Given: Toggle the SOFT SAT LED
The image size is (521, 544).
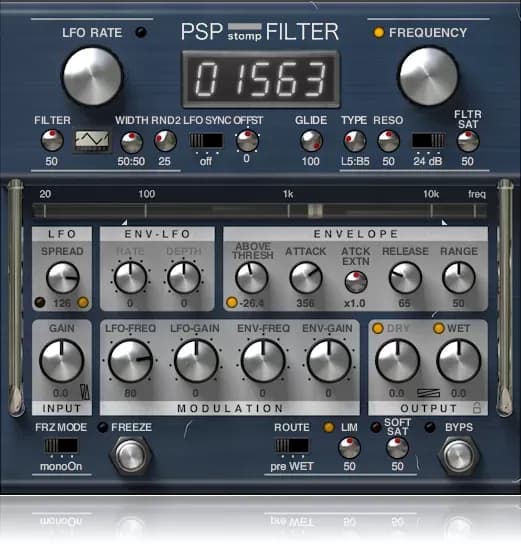Looking at the screenshot, I should [376, 427].
